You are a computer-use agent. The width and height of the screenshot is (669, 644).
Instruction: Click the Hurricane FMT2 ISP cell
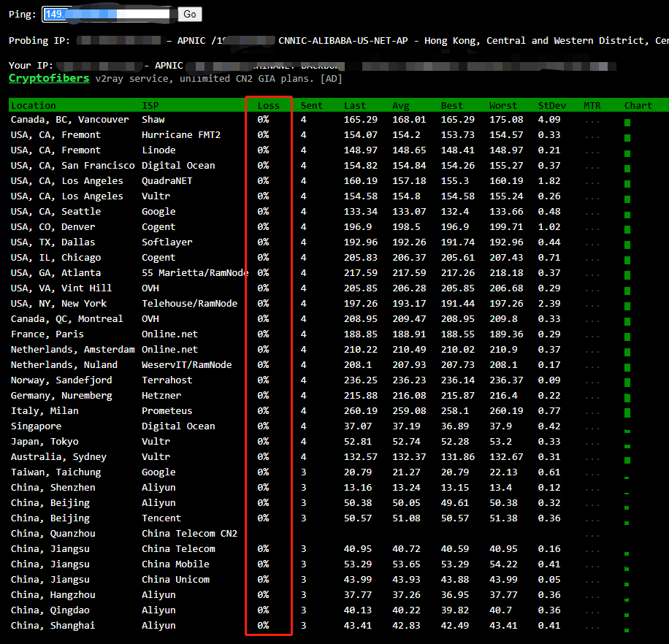pos(180,135)
